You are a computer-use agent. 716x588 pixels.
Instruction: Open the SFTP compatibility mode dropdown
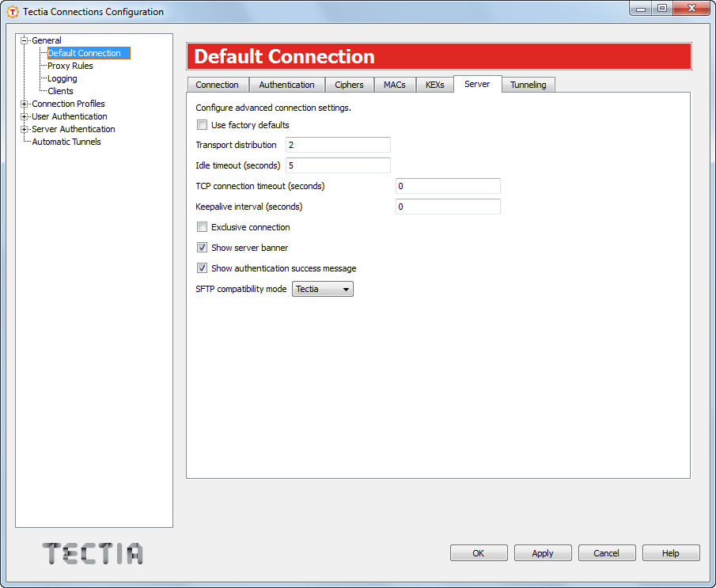click(x=346, y=289)
